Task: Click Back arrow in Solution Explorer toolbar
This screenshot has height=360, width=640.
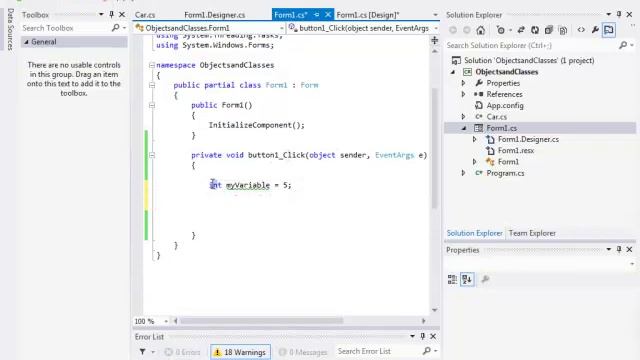Action: pos(453,30)
